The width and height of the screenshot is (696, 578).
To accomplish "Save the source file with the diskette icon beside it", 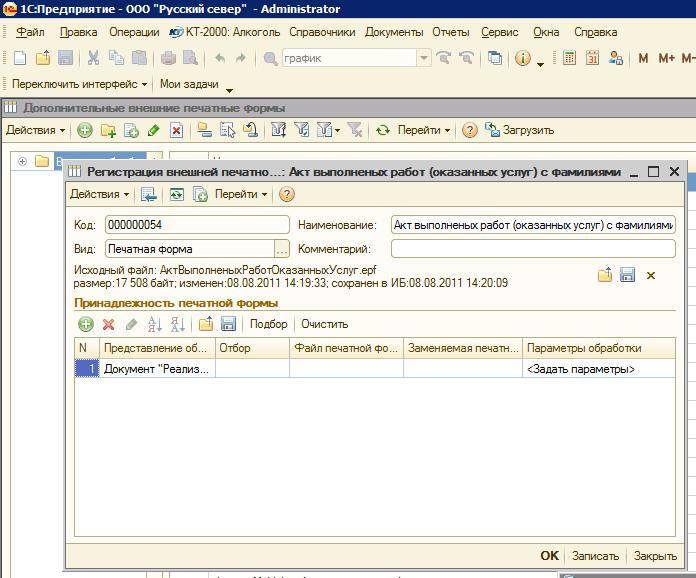I will coord(628,275).
